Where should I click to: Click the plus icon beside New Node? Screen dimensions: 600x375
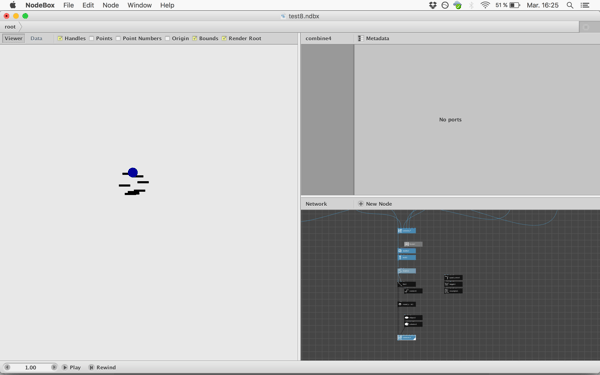point(360,204)
